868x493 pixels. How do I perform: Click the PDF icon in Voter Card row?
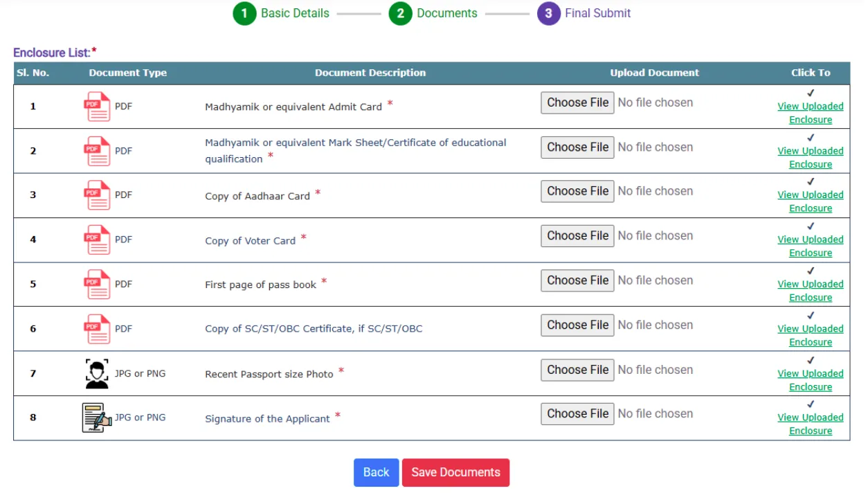click(x=97, y=240)
